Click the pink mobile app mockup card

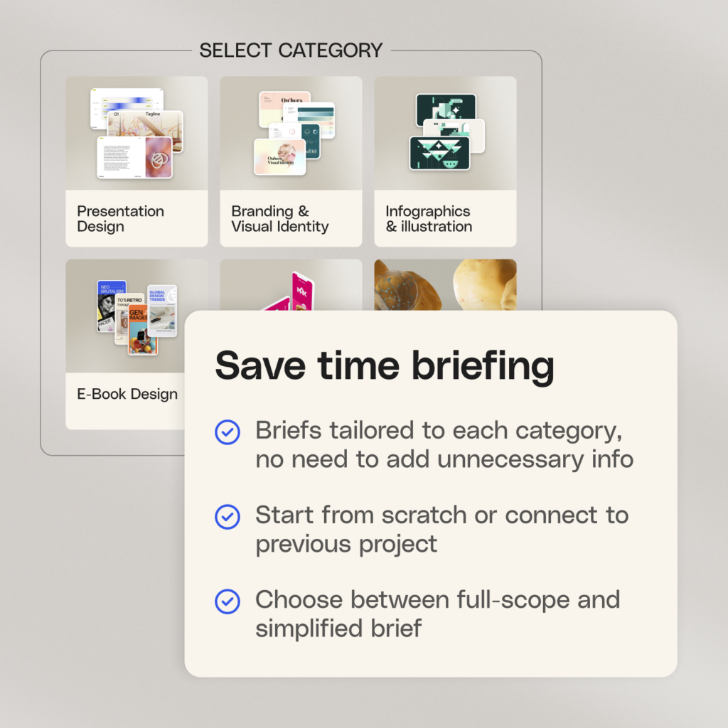tap(291, 284)
